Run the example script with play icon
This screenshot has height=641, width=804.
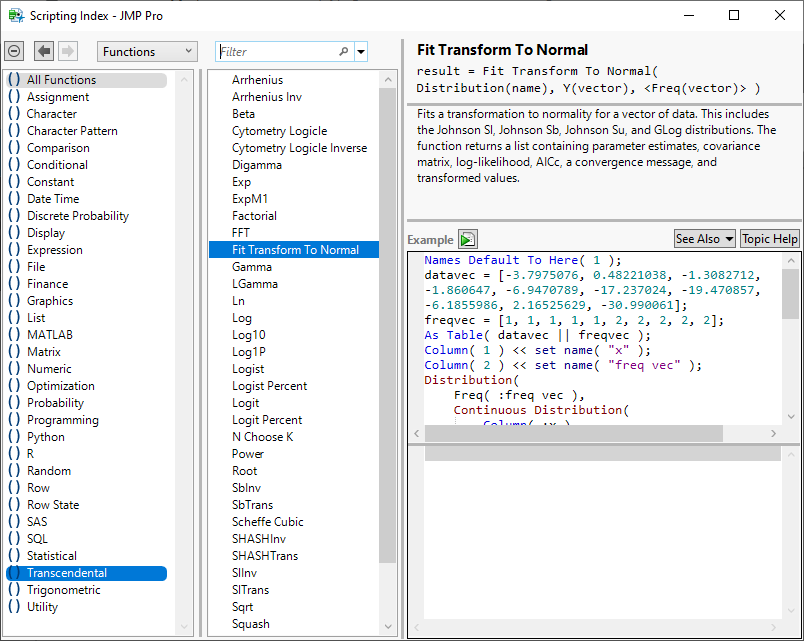(x=468, y=239)
